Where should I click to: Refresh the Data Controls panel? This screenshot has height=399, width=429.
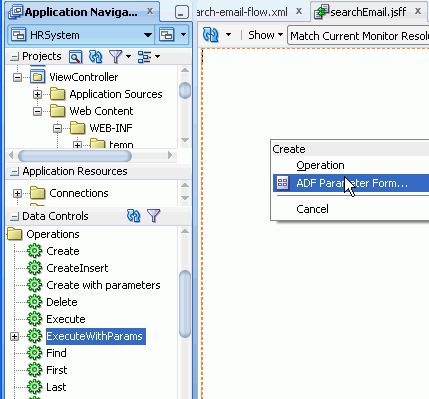[x=134, y=216]
